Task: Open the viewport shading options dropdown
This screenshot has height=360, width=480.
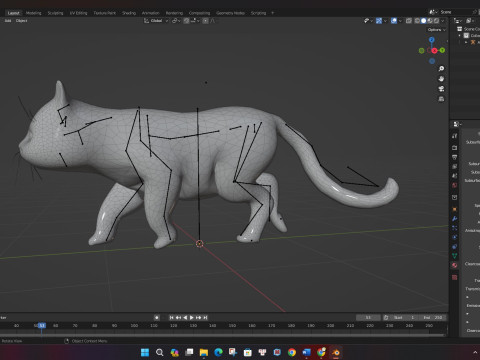Action: tap(443, 21)
